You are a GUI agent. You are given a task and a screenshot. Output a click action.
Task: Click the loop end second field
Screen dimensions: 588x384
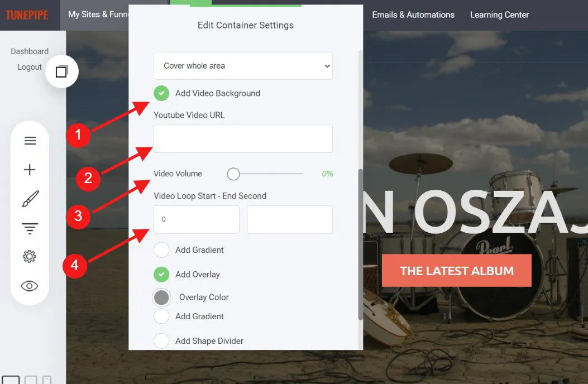pos(290,219)
